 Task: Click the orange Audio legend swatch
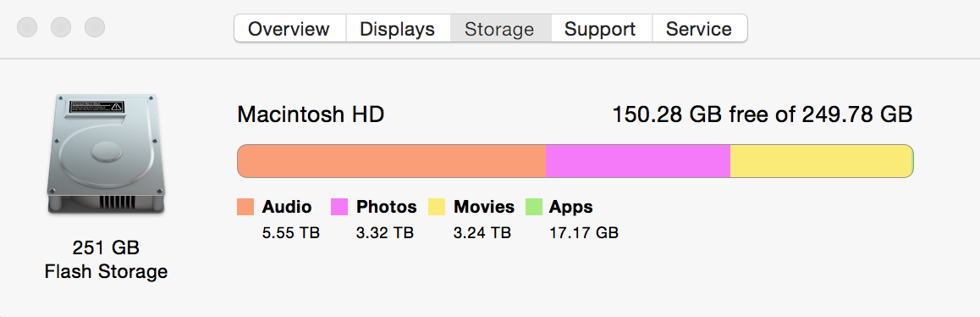pos(245,207)
